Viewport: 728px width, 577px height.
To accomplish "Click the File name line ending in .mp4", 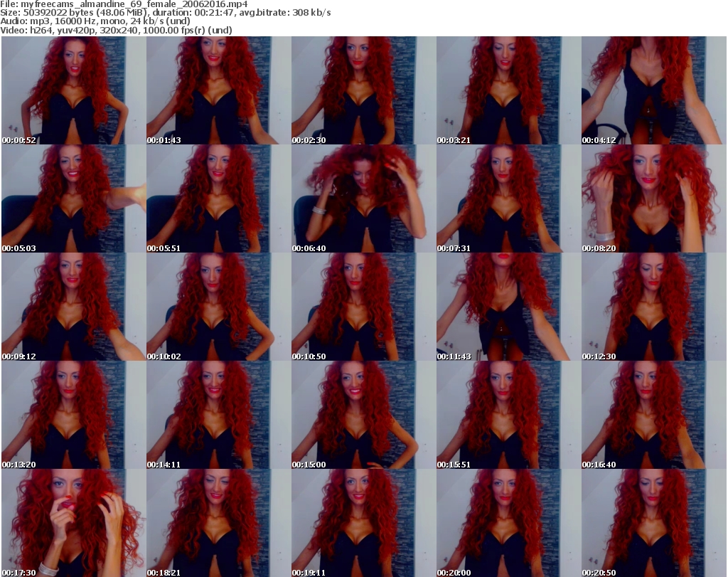I will (x=124, y=4).
